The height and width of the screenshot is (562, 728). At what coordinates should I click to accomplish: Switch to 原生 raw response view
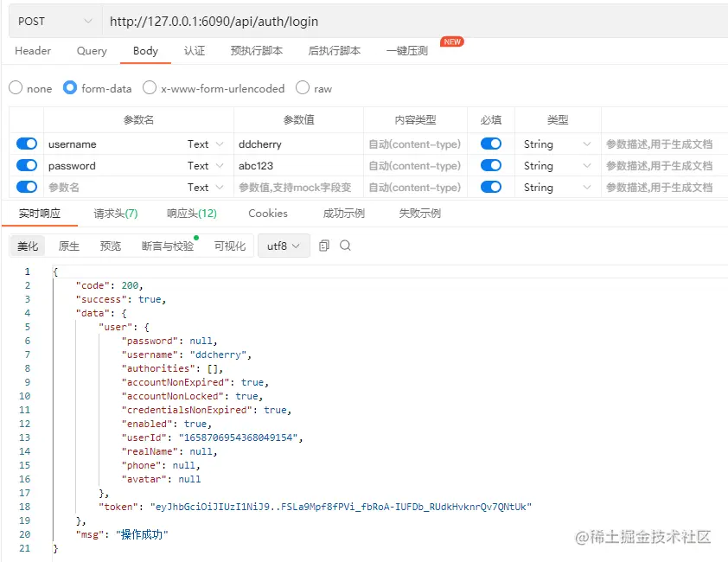pyautogui.click(x=68, y=246)
